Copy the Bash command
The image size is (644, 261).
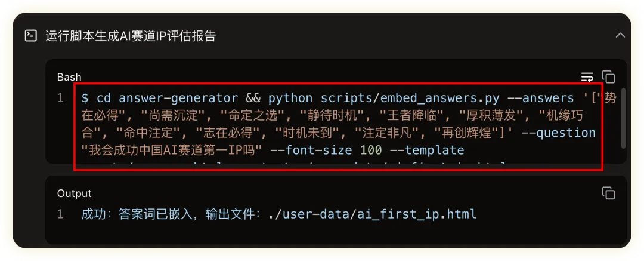point(608,77)
